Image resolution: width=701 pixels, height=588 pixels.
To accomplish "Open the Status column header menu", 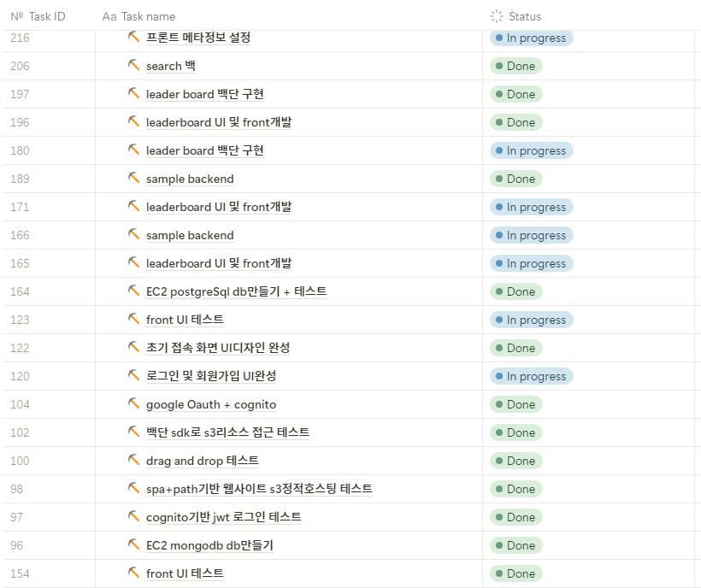I will tap(588, 16).
